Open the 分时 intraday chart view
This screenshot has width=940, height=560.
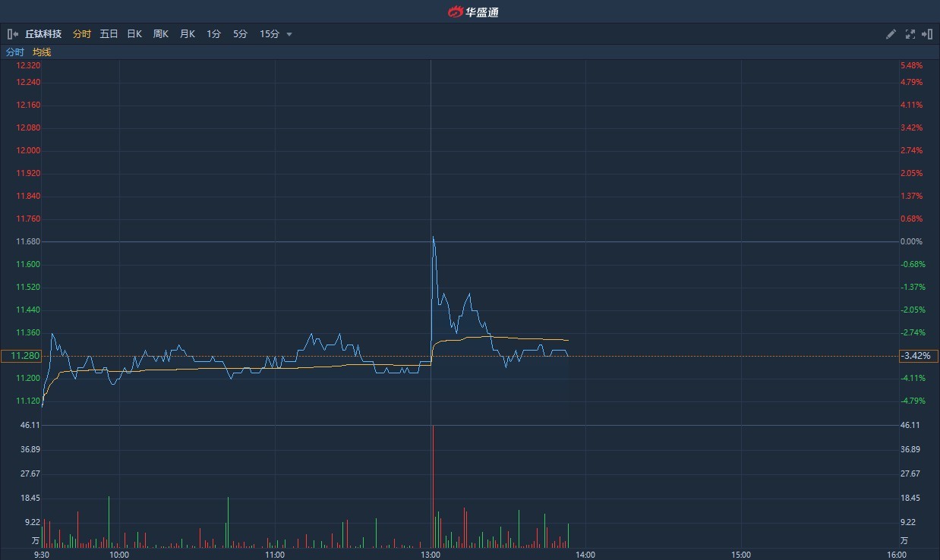coord(82,34)
